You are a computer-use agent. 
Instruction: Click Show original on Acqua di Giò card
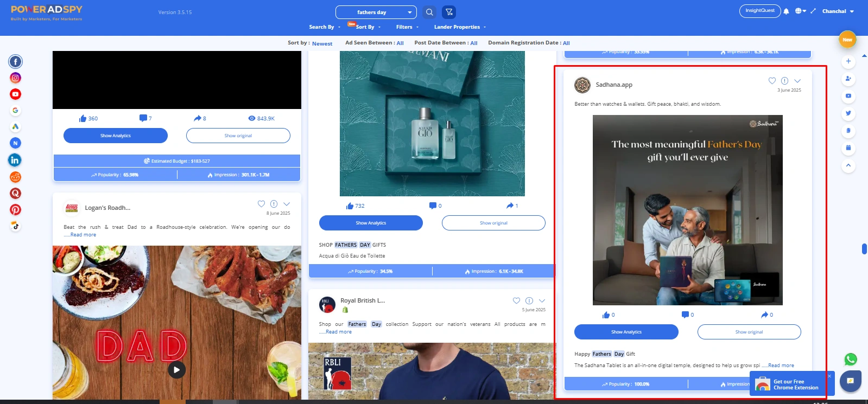point(493,223)
